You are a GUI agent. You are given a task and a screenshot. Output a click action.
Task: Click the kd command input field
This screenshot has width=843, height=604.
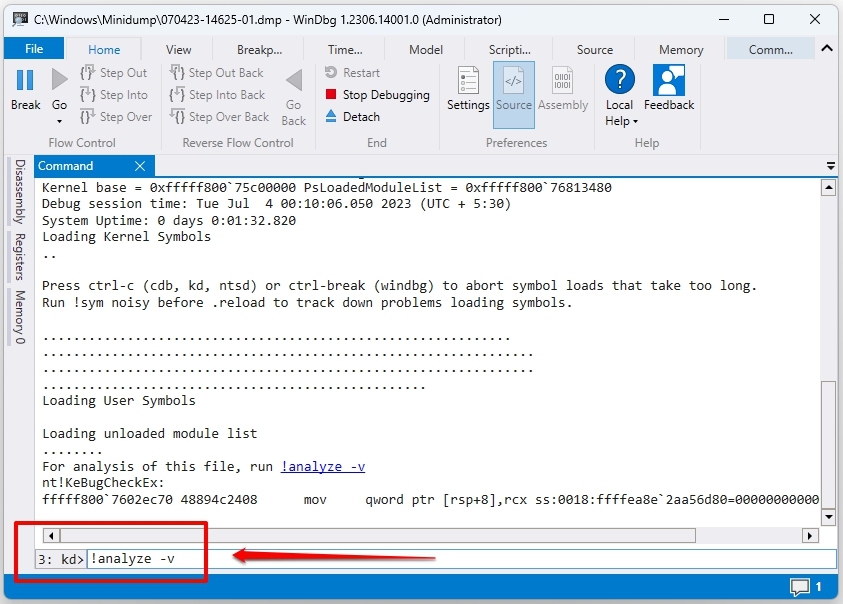click(461, 559)
